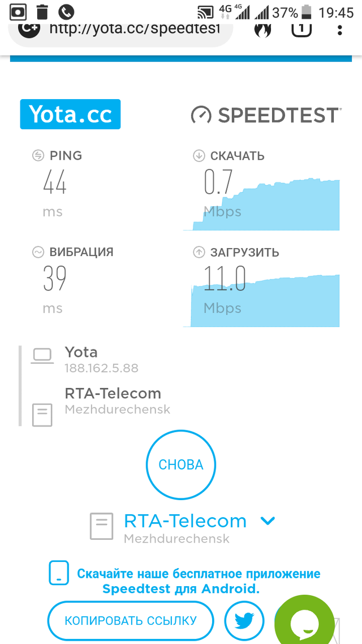Run test again with СНОВА button
The height and width of the screenshot is (644, 362).
tap(181, 464)
